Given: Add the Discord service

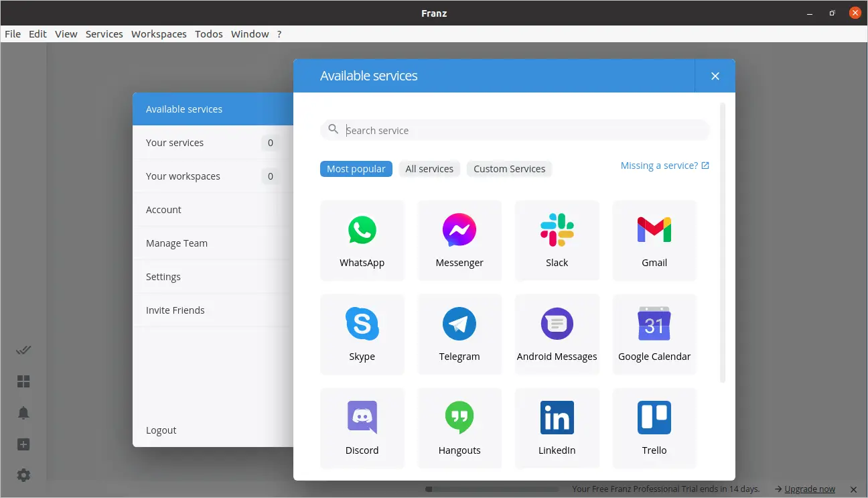Looking at the screenshot, I should point(362,428).
